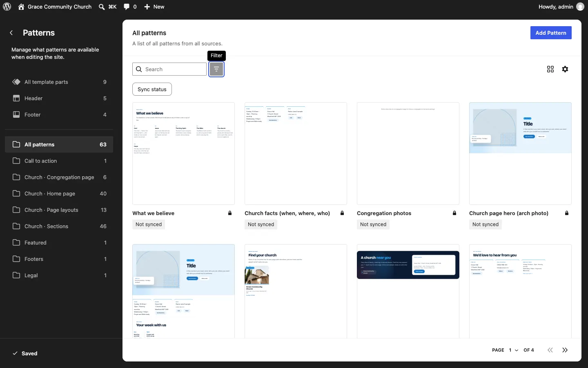The height and width of the screenshot is (368, 588).
Task: Open the search command palette icon
Action: point(102,7)
